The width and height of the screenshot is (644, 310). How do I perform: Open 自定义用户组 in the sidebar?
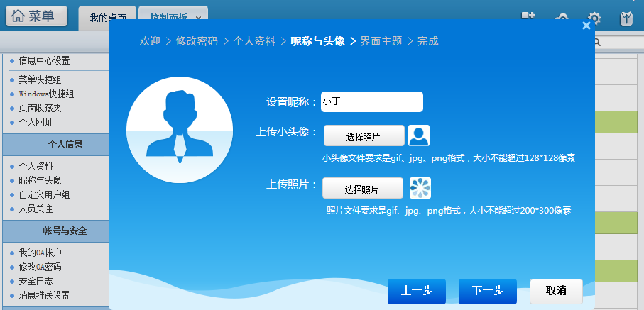(44, 194)
